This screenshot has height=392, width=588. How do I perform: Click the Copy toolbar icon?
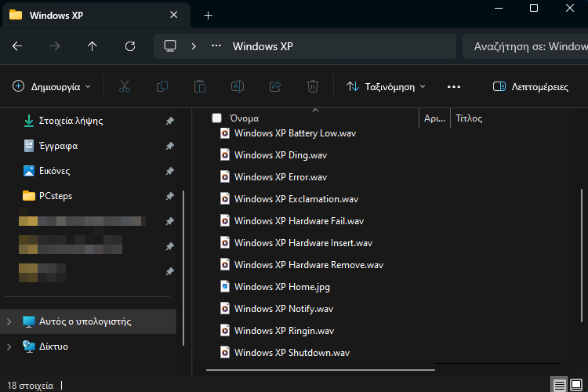[162, 87]
